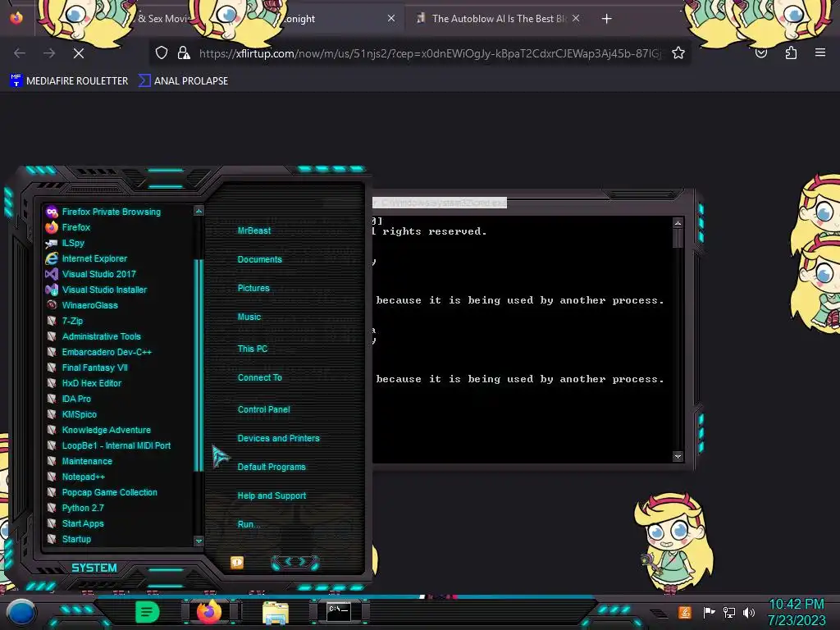
Task: Open Music from start menu
Action: 249,317
